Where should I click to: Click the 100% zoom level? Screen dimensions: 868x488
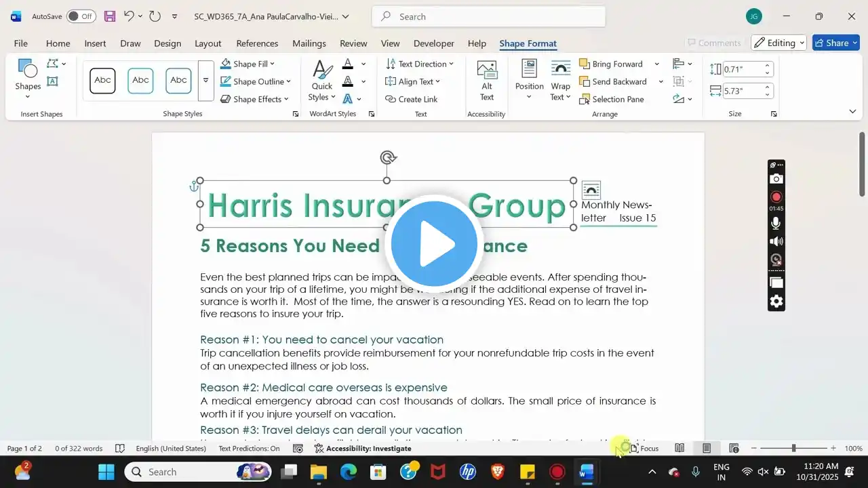853,448
